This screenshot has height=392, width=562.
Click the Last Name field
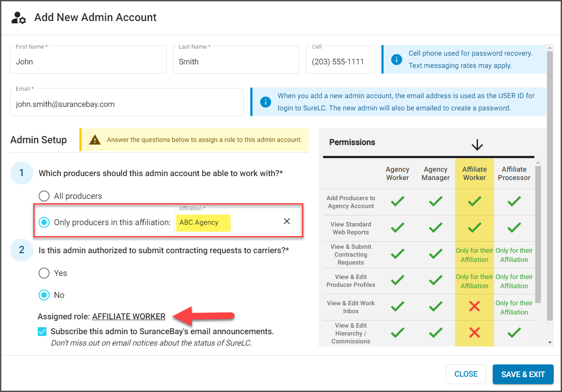point(236,60)
